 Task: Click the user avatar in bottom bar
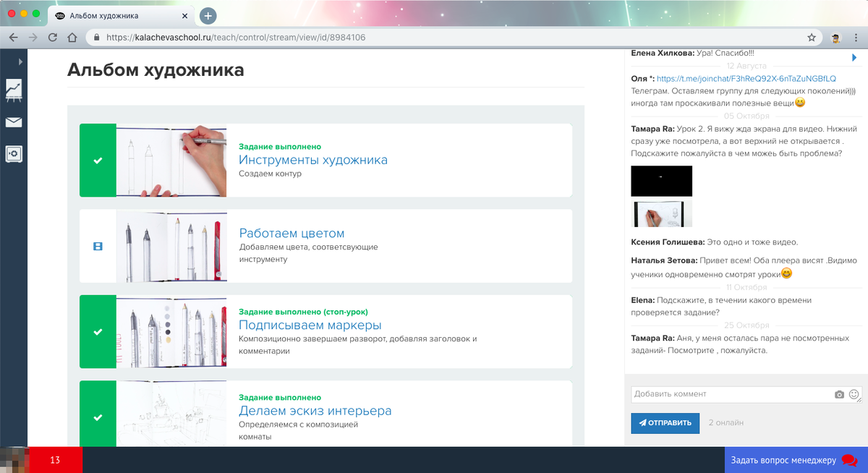point(14,460)
